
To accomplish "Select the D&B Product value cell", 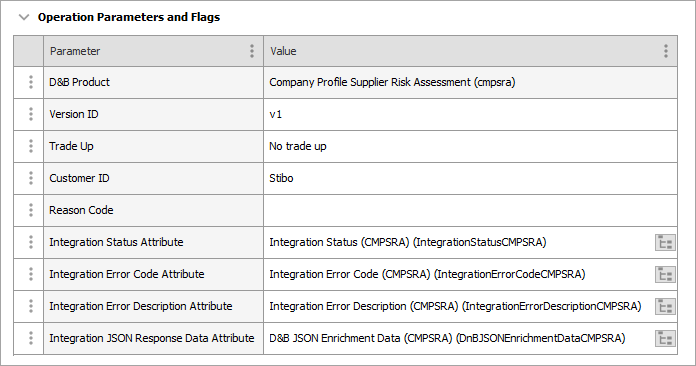I will [470, 83].
